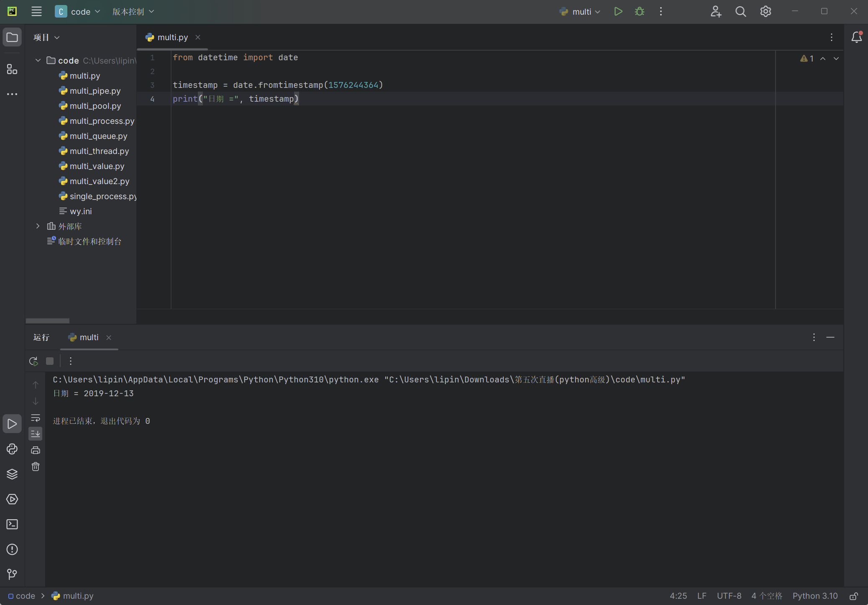Print the console output
Screen dimensions: 868x605
pos(36,450)
